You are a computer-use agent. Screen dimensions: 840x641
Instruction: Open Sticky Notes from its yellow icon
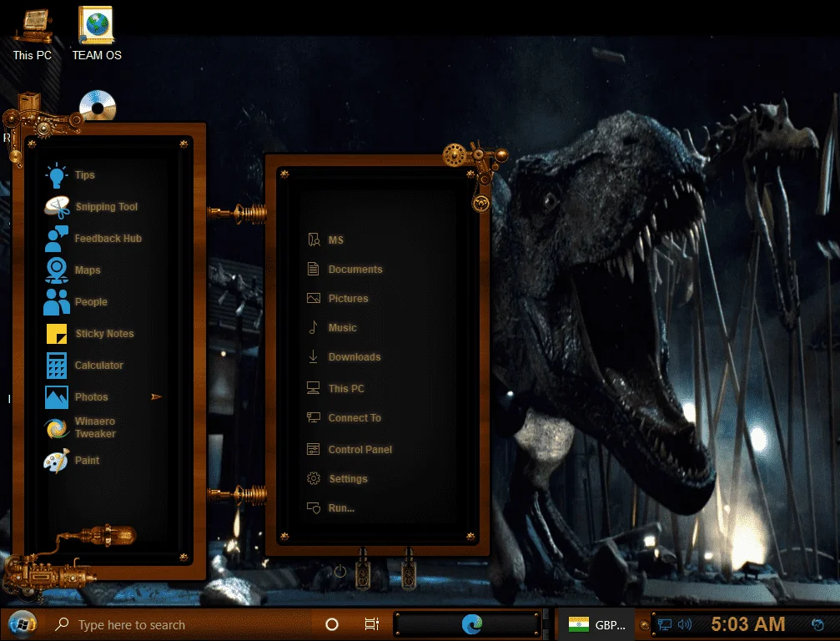(57, 333)
